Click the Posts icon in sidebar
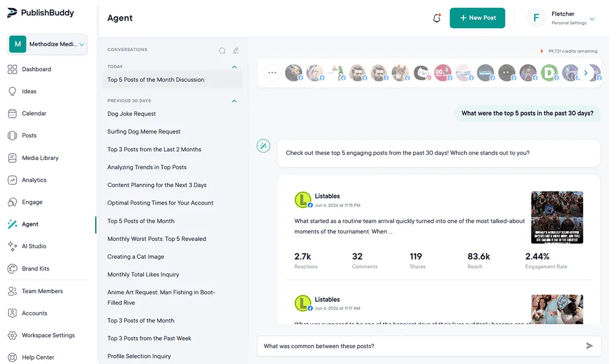609x364 pixels. pyautogui.click(x=12, y=136)
